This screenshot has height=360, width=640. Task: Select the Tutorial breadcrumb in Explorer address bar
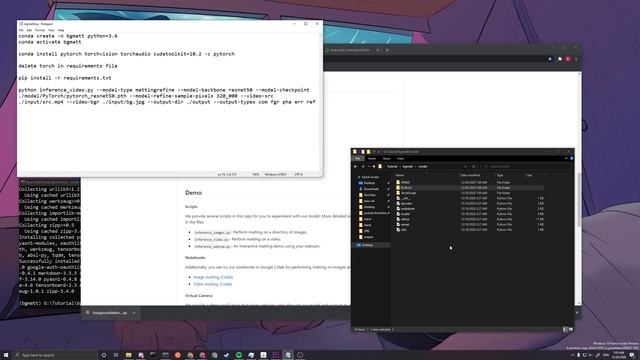click(392, 167)
